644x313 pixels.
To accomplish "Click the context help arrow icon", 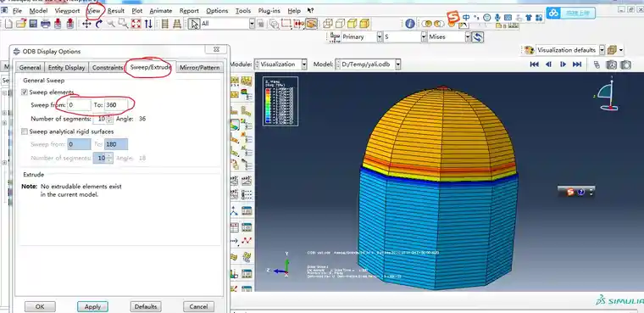I will [310, 11].
